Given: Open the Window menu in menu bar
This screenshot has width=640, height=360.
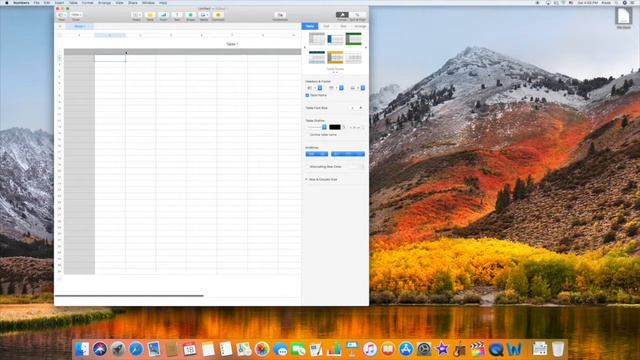Looking at the screenshot, I should point(149,2).
